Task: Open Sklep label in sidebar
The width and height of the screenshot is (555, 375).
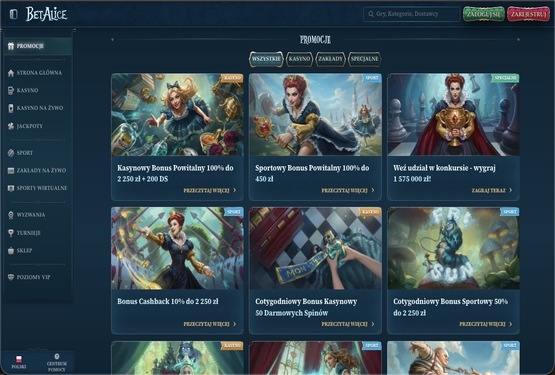Action: coord(24,251)
